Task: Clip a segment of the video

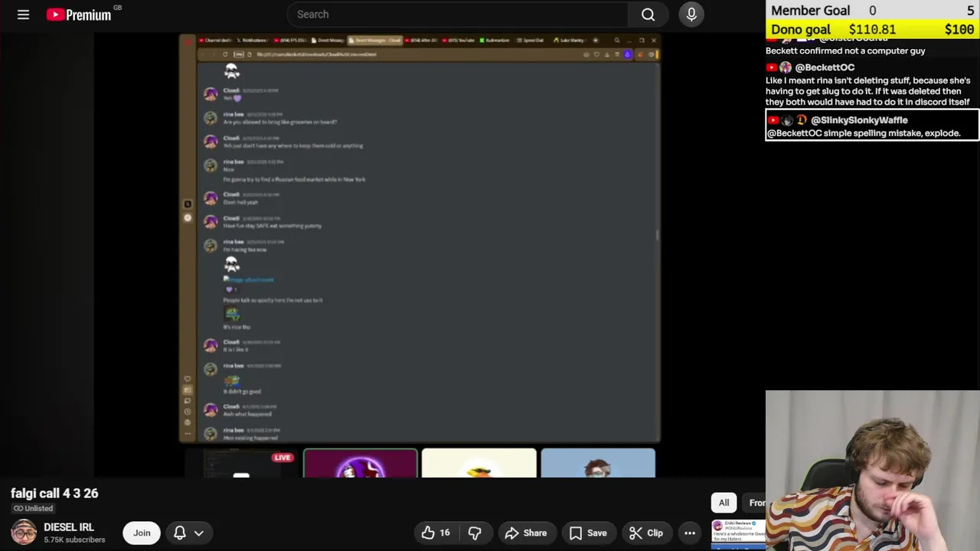Action: click(646, 533)
